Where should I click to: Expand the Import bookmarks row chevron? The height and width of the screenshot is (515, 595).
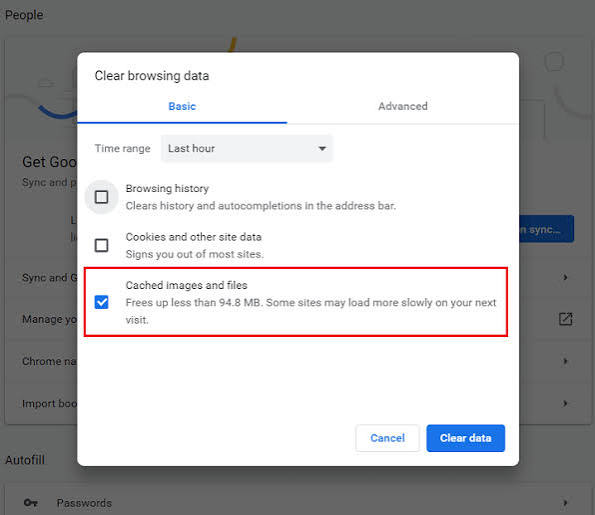pyautogui.click(x=565, y=403)
